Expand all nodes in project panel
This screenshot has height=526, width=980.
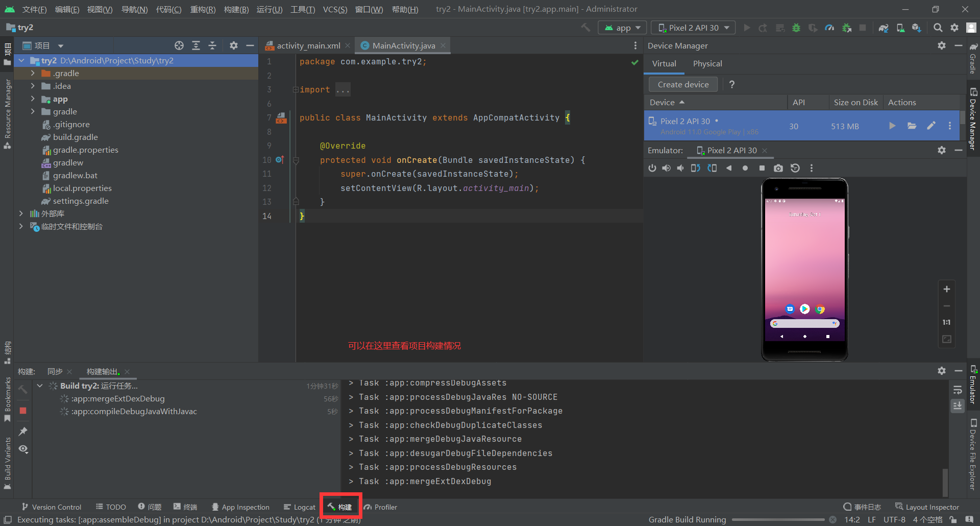pyautogui.click(x=195, y=45)
